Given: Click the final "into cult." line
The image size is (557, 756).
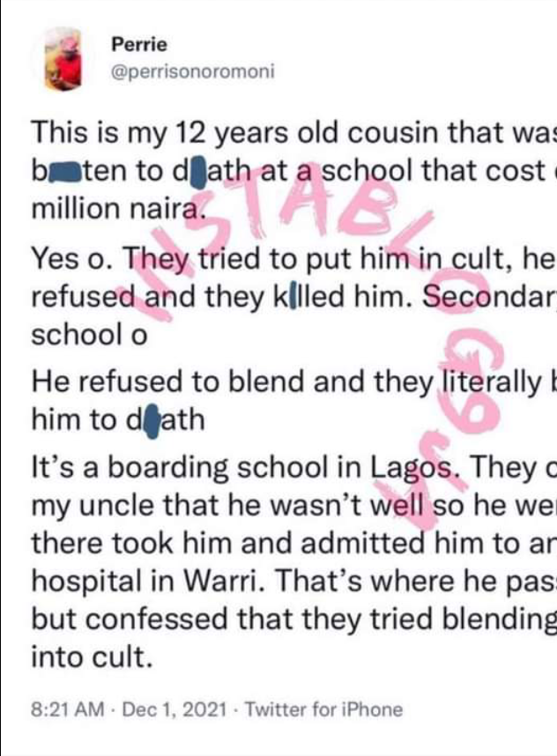Looking at the screenshot, I should tap(92, 657).
